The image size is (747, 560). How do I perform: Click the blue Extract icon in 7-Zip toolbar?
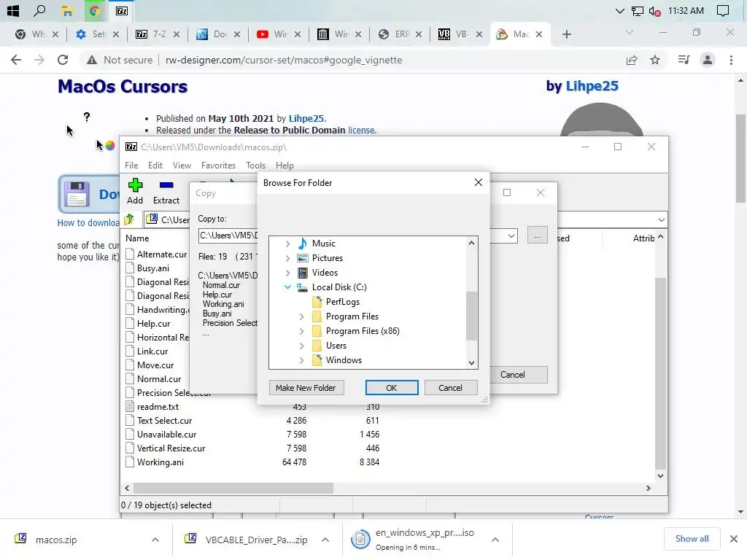coord(166,184)
